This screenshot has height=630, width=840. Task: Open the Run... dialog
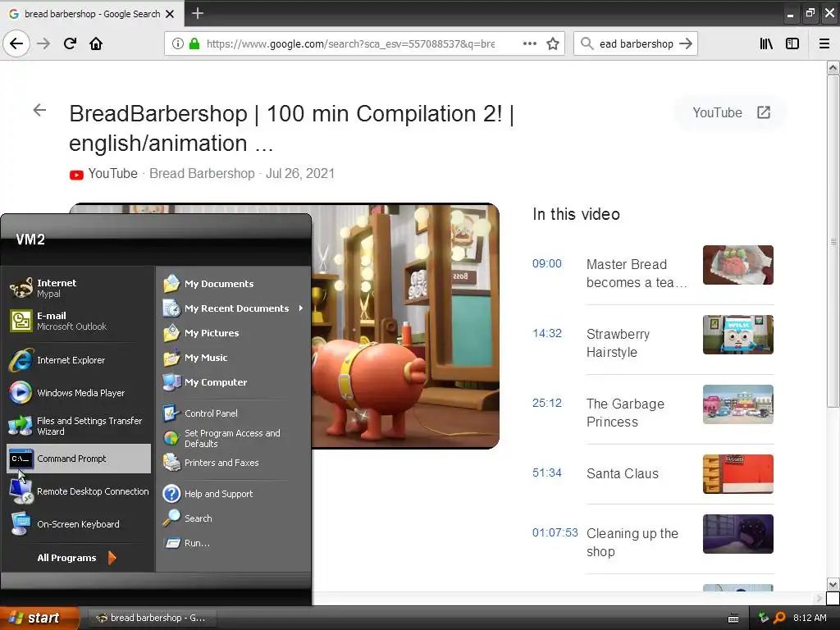pyautogui.click(x=234, y=543)
